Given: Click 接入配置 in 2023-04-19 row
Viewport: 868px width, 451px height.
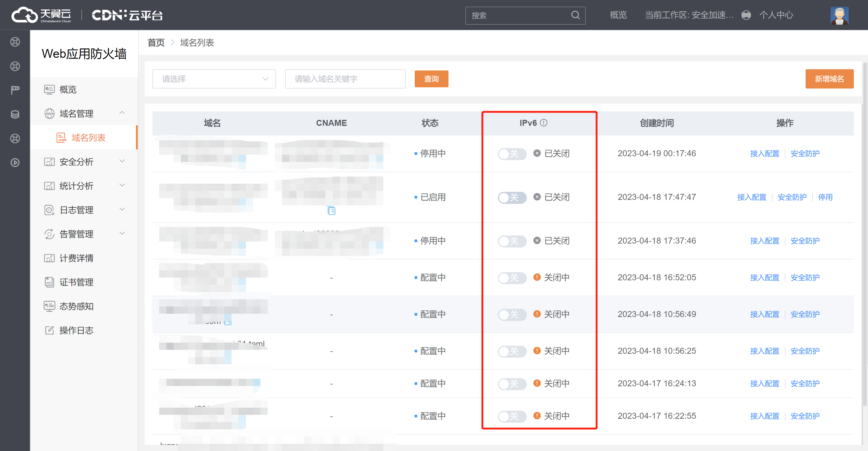Looking at the screenshot, I should pyautogui.click(x=765, y=154).
